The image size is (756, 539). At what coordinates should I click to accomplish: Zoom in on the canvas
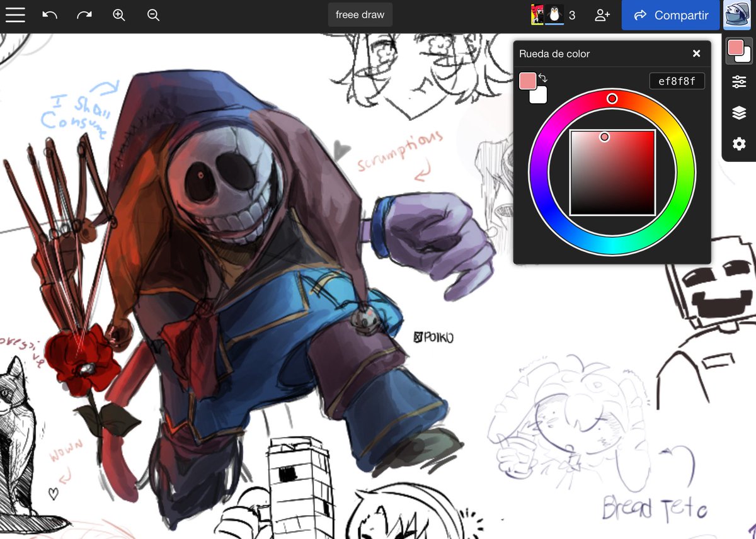119,15
